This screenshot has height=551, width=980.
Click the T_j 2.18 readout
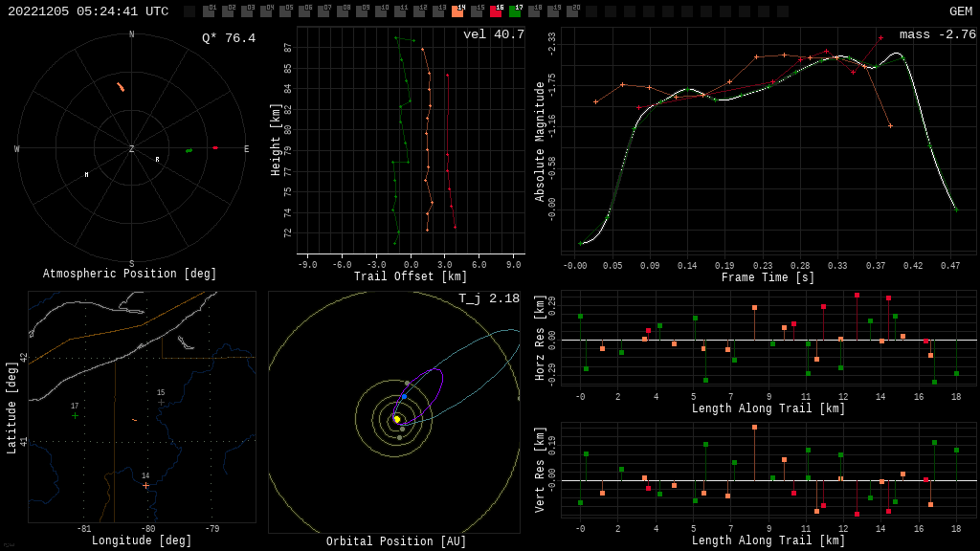click(489, 298)
